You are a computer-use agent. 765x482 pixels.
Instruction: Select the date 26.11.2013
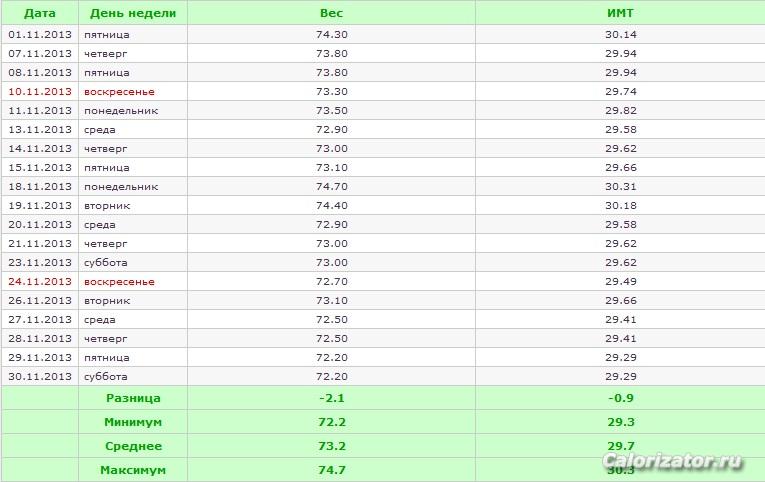point(40,301)
